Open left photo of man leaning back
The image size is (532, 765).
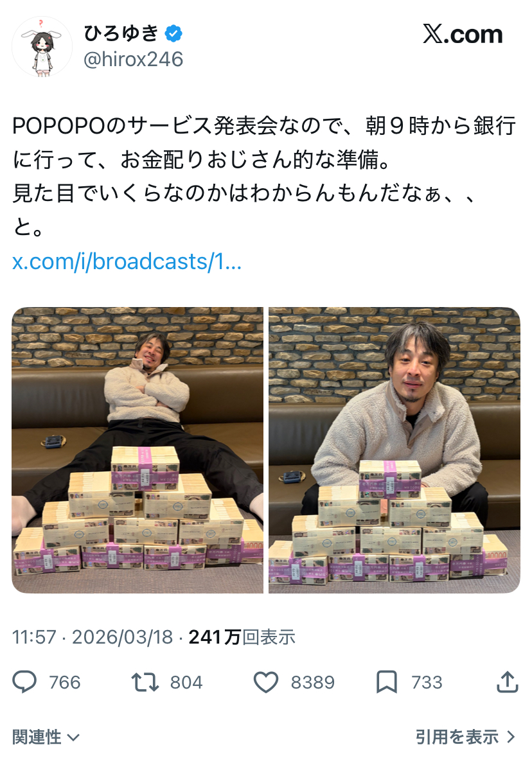[x=137, y=450]
